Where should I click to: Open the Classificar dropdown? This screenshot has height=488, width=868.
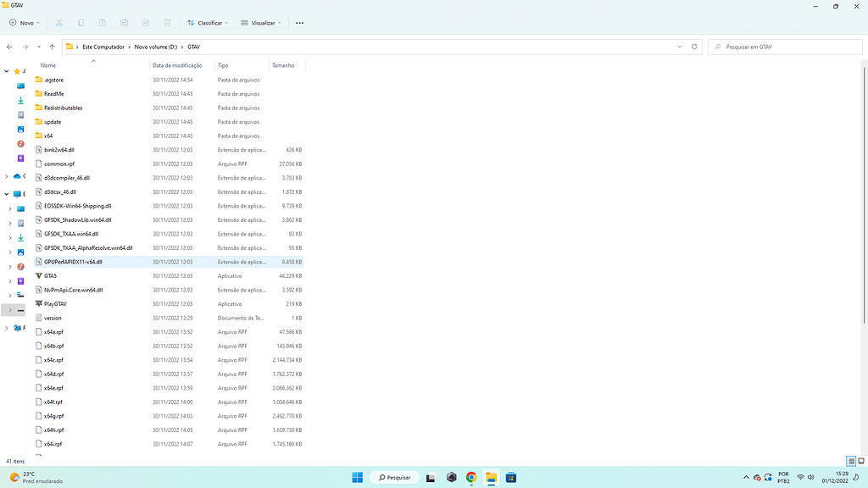pos(209,23)
